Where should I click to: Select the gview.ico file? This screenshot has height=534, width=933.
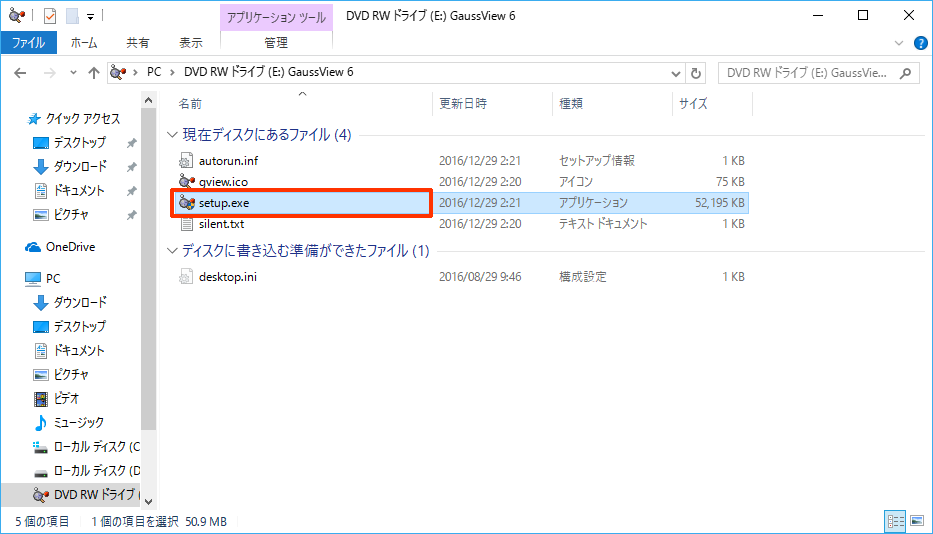coord(223,182)
